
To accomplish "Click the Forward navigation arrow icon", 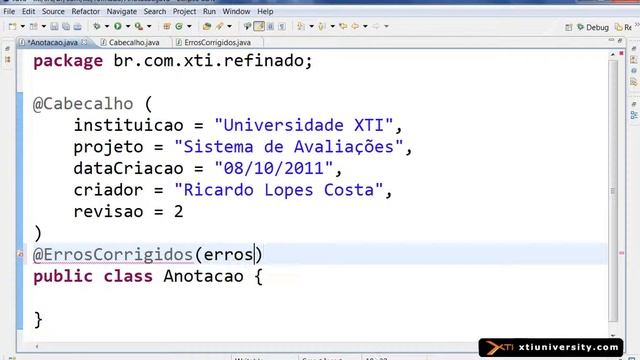I will (x=376, y=27).
